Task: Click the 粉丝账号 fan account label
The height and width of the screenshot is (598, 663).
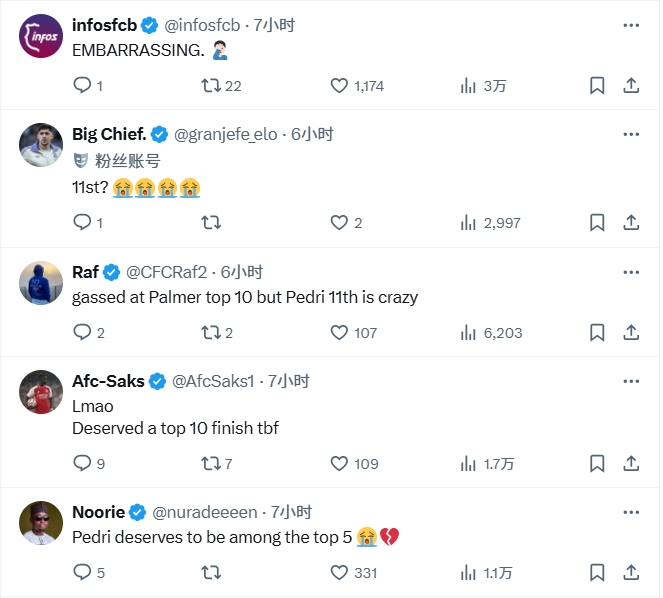Action: pyautogui.click(x=128, y=160)
